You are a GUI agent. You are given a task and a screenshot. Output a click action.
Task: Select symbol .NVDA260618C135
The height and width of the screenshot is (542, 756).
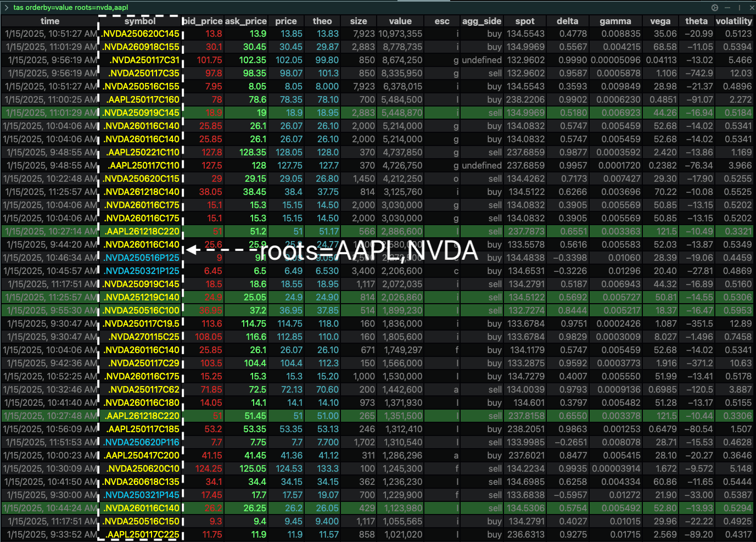[141, 482]
